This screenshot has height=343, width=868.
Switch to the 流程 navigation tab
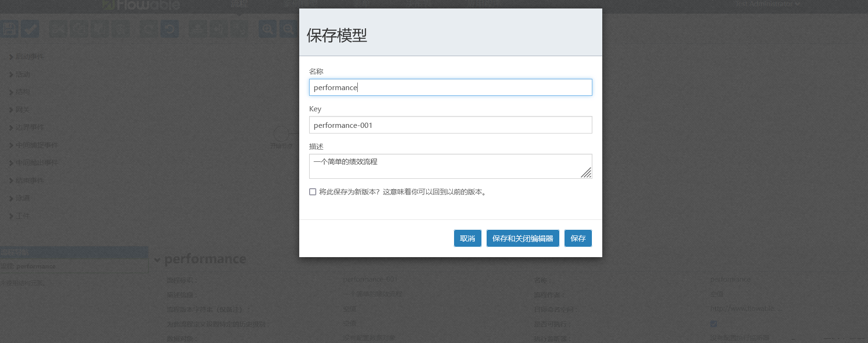pyautogui.click(x=239, y=4)
